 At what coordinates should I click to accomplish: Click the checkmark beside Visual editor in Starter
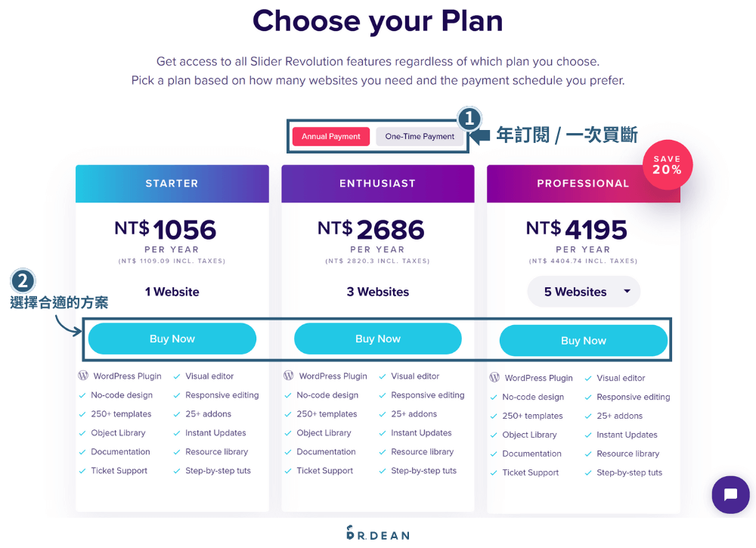[x=175, y=376]
